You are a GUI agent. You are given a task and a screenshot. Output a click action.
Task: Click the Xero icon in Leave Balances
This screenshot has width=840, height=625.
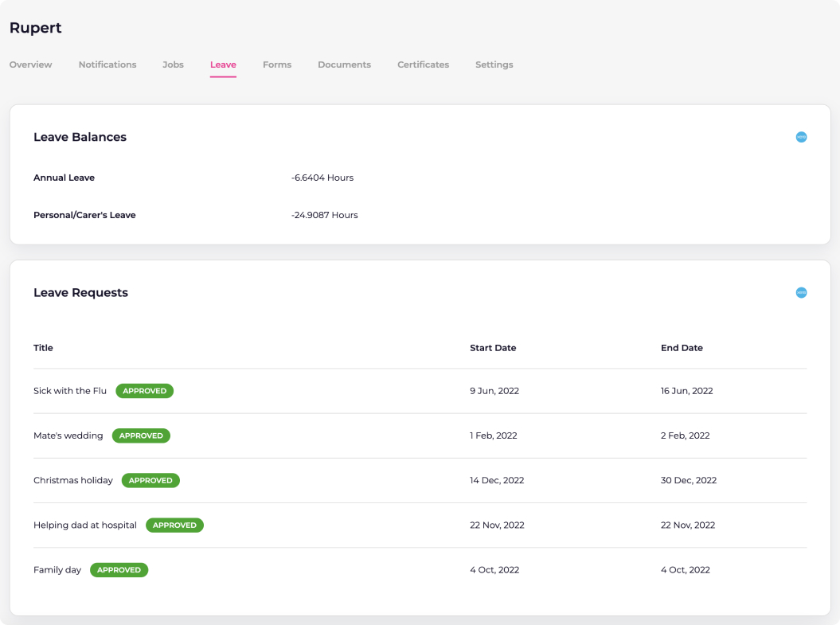801,137
